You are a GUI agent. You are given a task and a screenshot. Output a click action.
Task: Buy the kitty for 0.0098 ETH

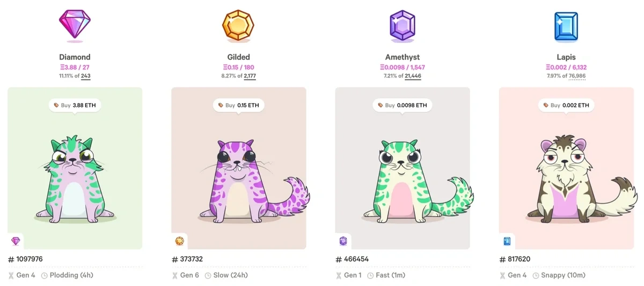click(402, 105)
